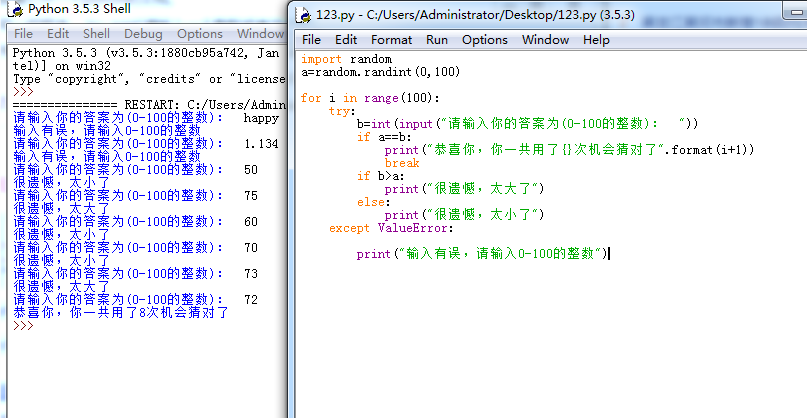
Task: Click the last '>>>' prompt in shell
Action: tap(23, 326)
